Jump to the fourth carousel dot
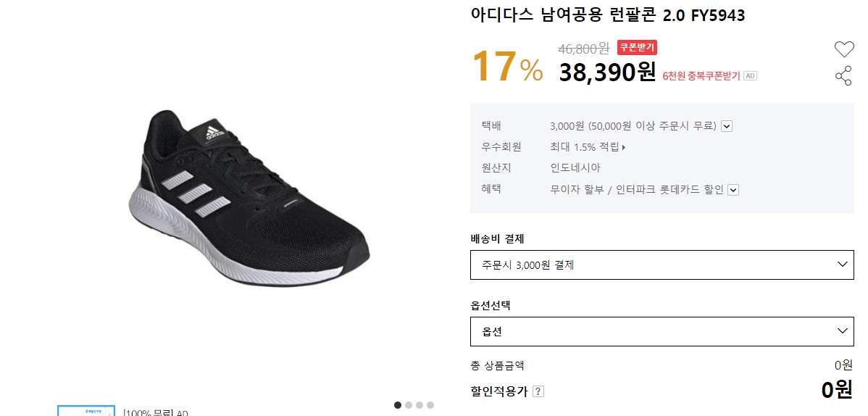Screen dimensions: 868x416 pos(430,405)
